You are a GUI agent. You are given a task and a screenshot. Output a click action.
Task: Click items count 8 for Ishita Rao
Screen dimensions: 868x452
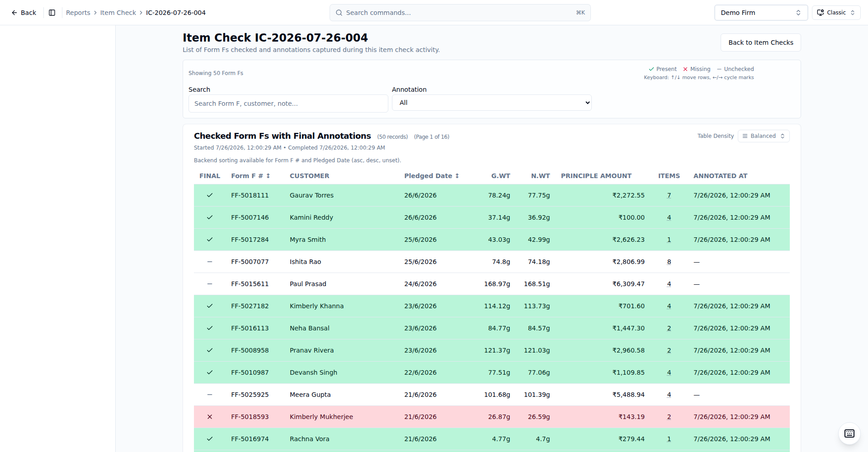(x=669, y=262)
